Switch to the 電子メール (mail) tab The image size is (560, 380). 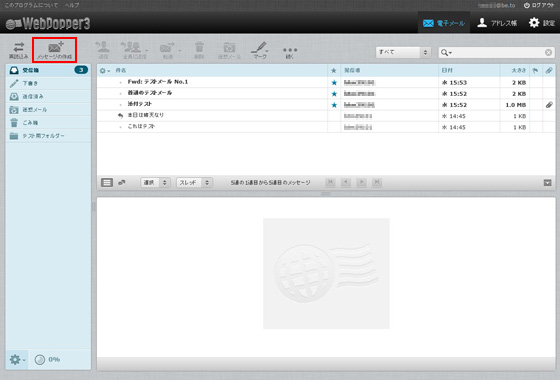pos(444,23)
